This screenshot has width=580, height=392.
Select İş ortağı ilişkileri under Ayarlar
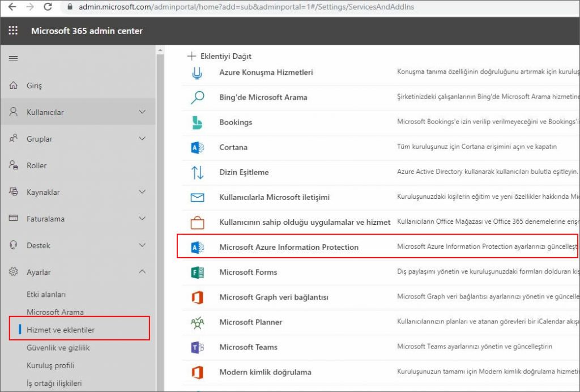click(x=54, y=383)
